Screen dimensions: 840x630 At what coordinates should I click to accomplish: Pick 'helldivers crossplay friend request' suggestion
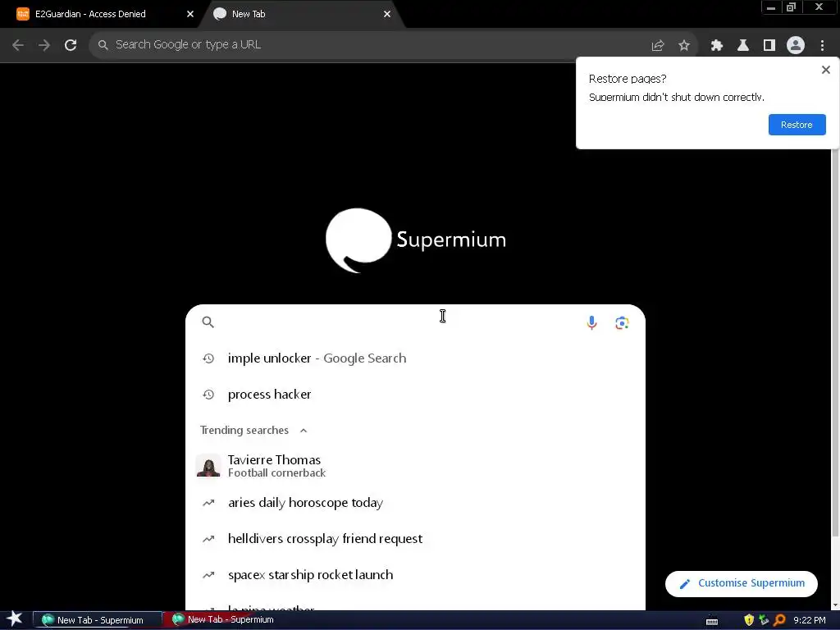click(x=415, y=538)
